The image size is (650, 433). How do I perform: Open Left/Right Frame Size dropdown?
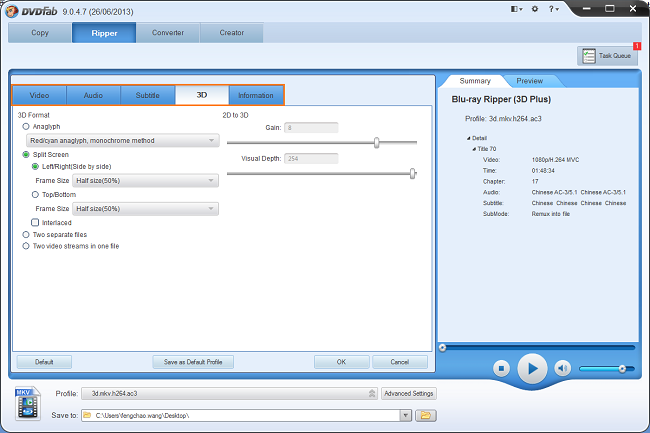pos(145,181)
